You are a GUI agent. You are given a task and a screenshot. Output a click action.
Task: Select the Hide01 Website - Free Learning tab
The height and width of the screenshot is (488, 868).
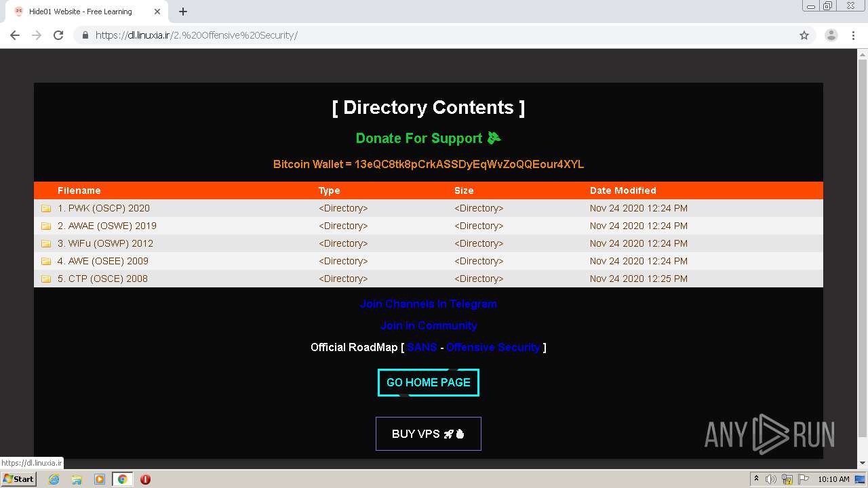86,12
